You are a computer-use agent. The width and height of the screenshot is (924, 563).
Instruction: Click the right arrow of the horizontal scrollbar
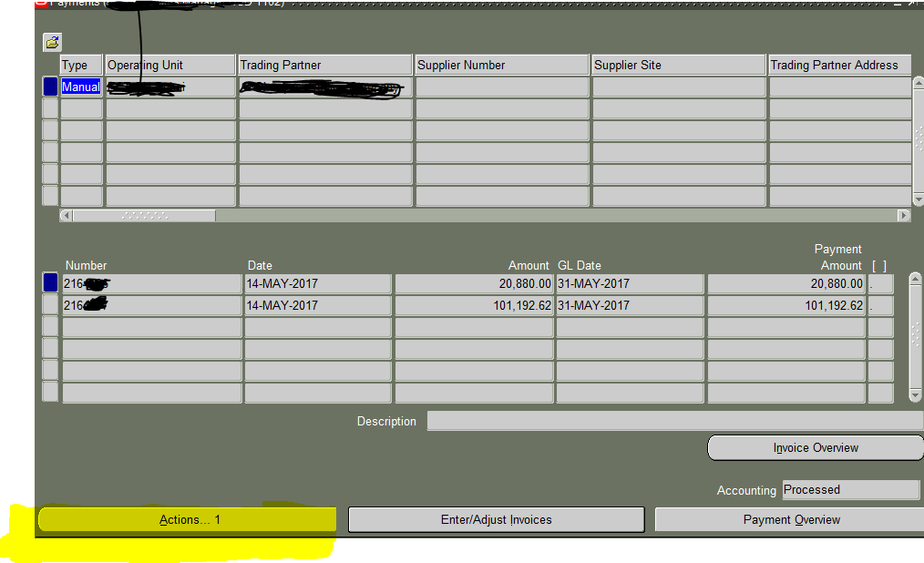pos(903,216)
